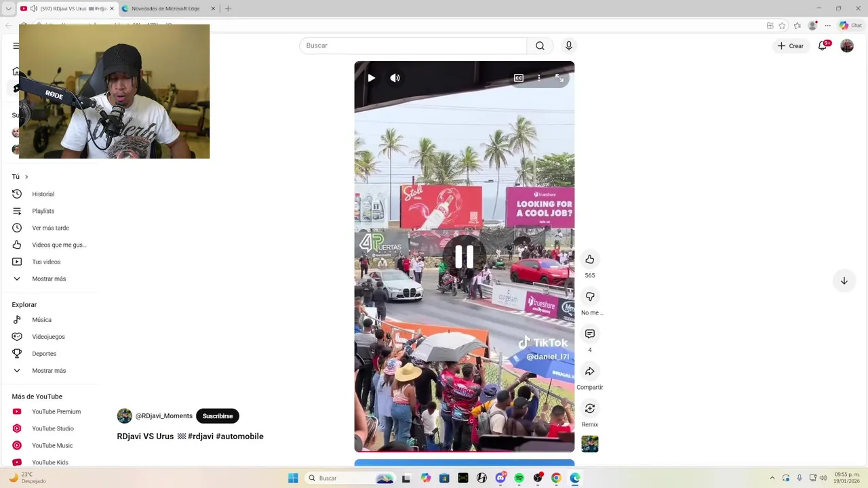Dislike the Short with the thumbs-down icon
The width and height of the screenshot is (868, 488).
tap(590, 296)
